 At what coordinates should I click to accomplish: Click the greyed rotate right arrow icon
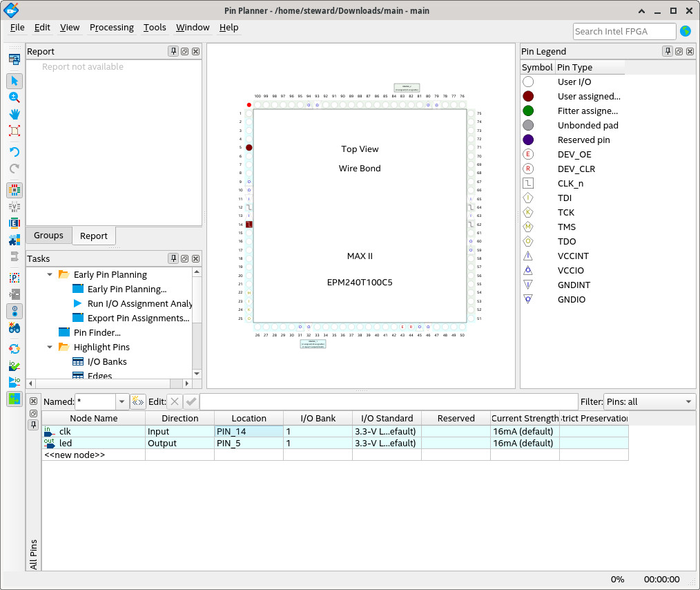(14, 169)
